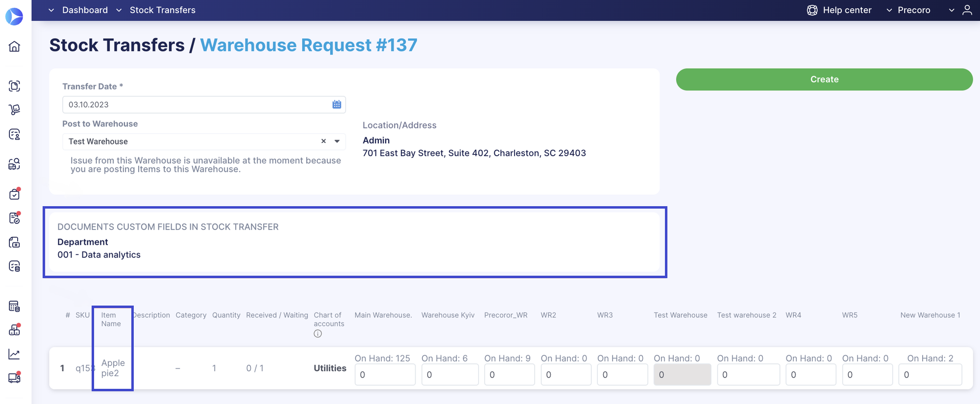Open the document-with-coins sidebar icon

tap(15, 266)
